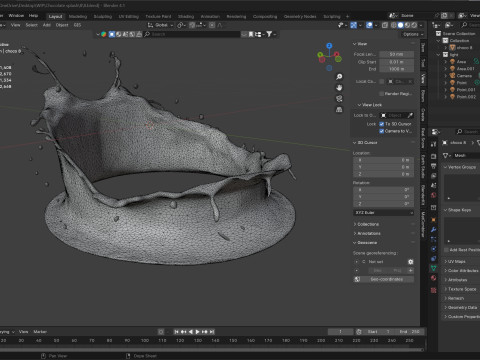The width and height of the screenshot is (480, 360).
Task: Select wireframe viewport shading icon
Action: [394, 25]
